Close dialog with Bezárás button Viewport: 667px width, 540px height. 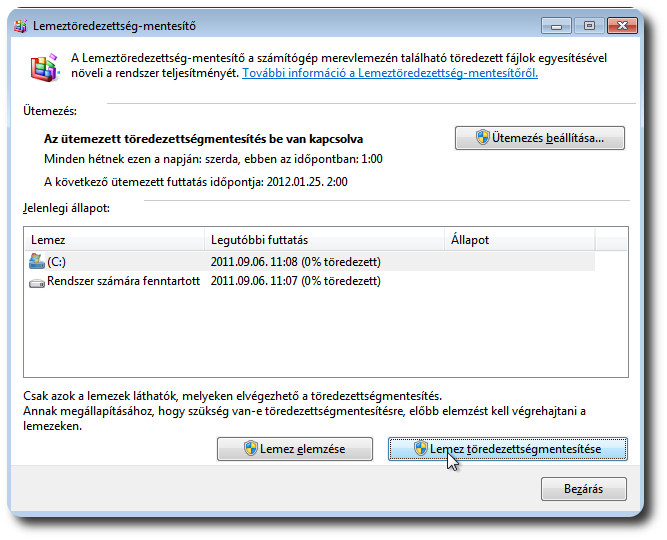pos(584,489)
